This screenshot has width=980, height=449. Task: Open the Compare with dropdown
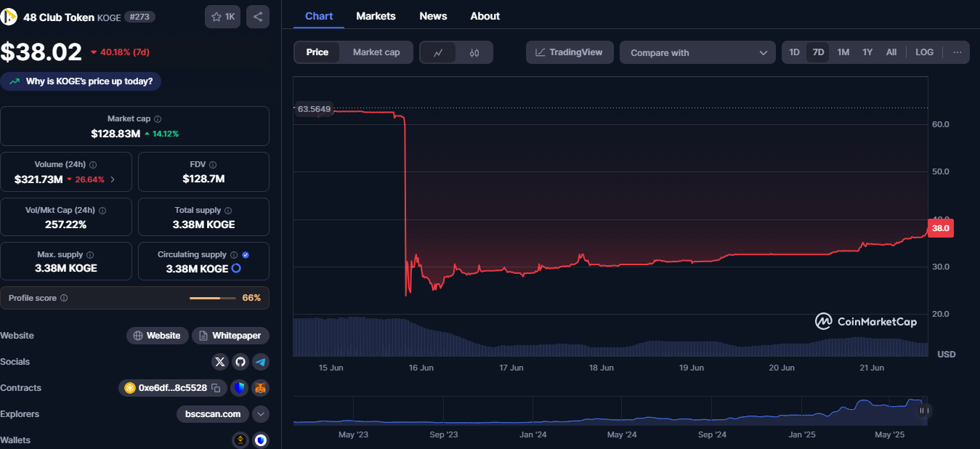point(697,52)
